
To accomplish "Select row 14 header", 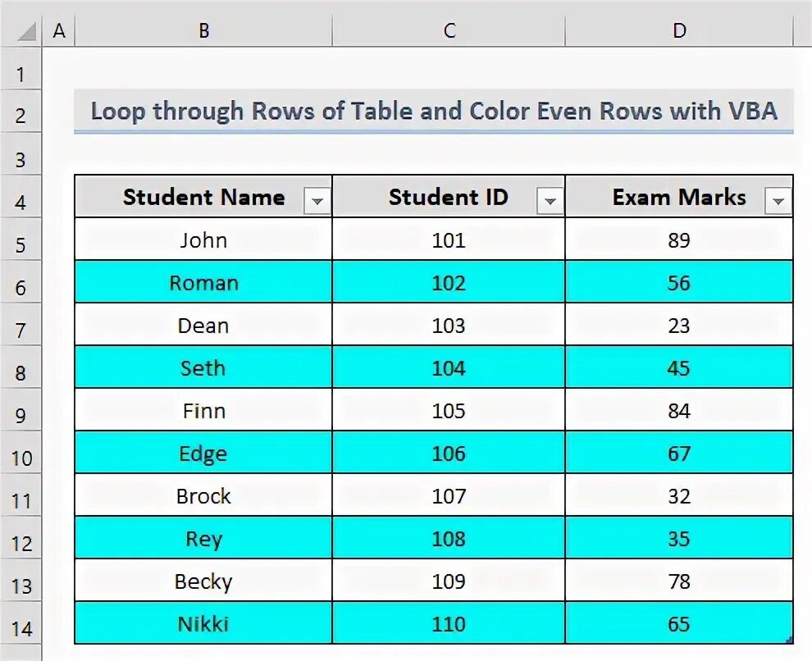I will pos(21,628).
